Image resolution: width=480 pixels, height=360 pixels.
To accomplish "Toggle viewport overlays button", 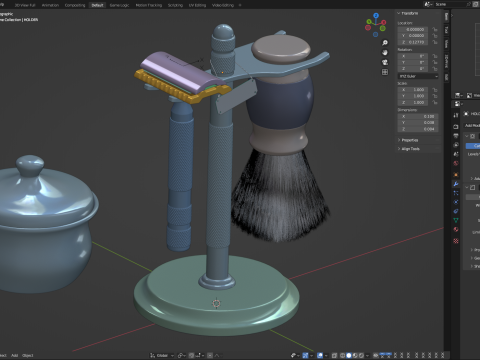I will 320,355.
